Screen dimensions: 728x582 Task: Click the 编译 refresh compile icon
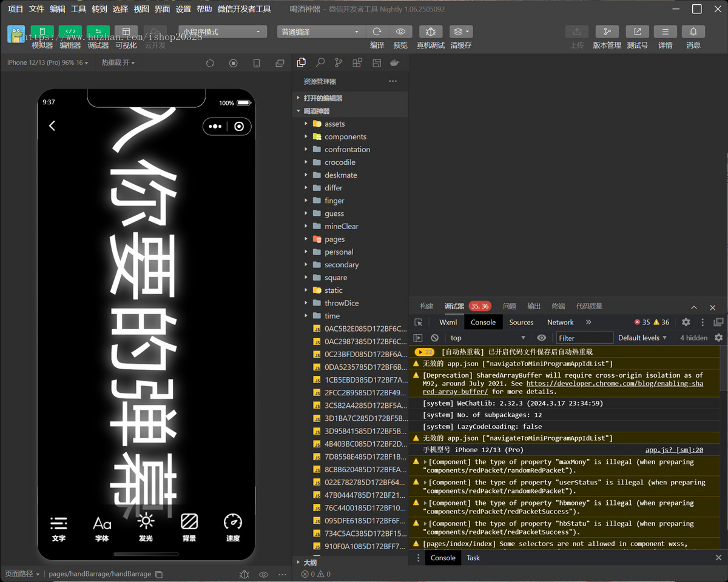[377, 32]
